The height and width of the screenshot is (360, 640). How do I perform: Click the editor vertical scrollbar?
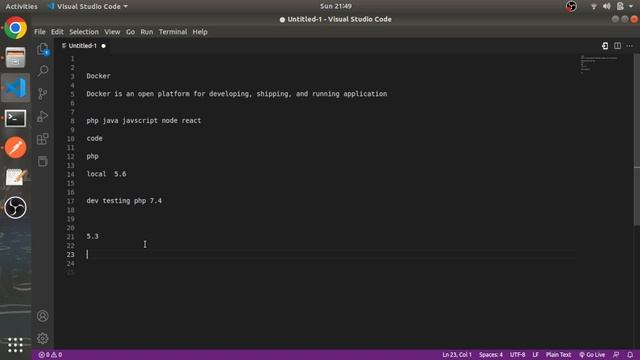point(637,139)
